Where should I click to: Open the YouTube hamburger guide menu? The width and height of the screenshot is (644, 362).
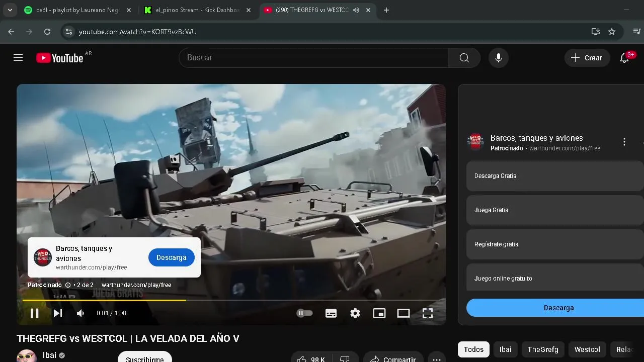click(x=18, y=58)
